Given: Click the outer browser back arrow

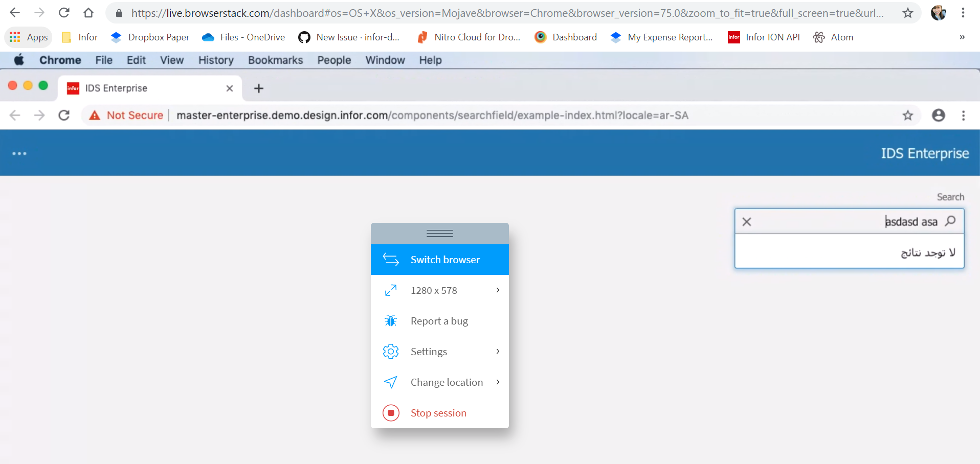Looking at the screenshot, I should [x=15, y=13].
